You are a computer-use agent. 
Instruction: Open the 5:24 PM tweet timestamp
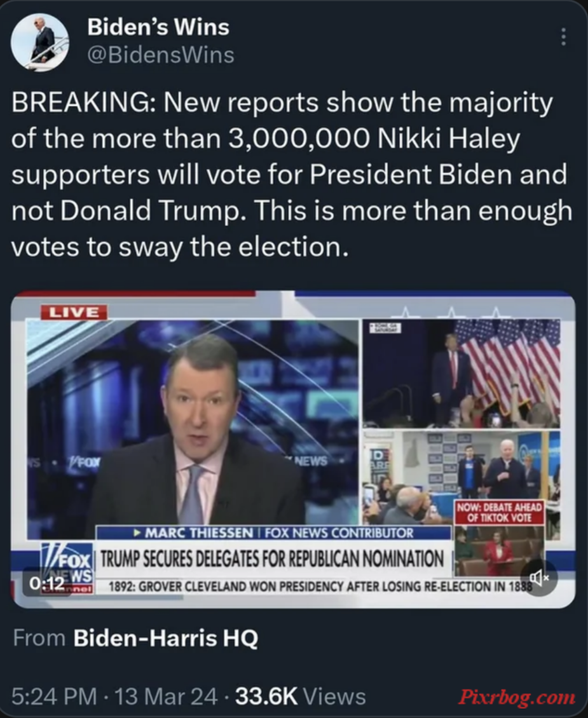(53, 696)
